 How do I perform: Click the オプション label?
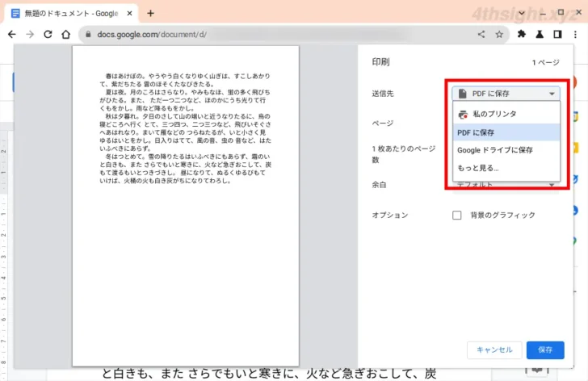389,215
